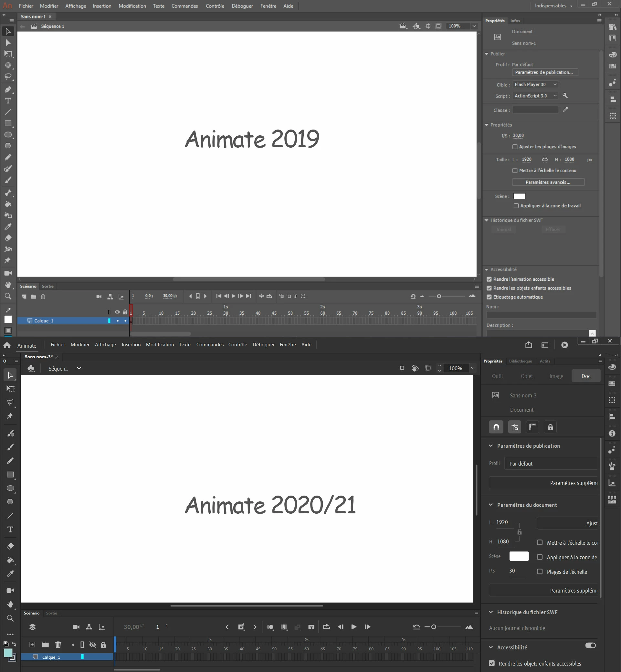Click the Scène color swatch in lower panel
The image size is (621, 672).
(519, 556)
